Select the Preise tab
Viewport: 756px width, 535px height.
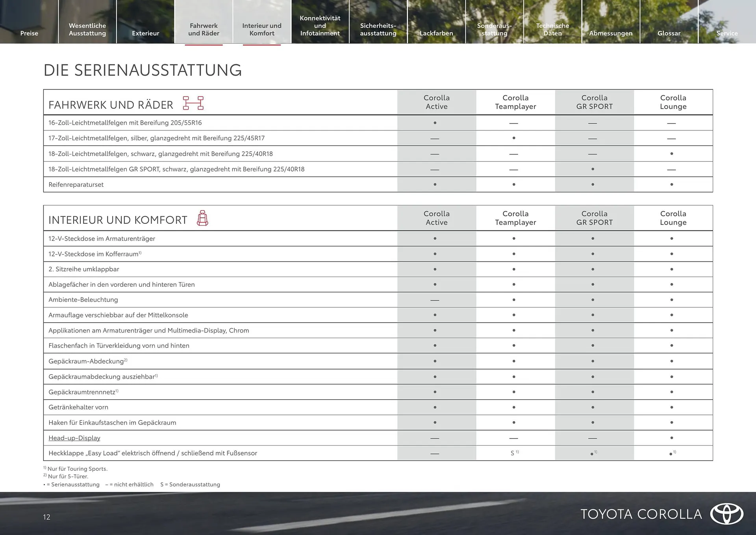29,33
